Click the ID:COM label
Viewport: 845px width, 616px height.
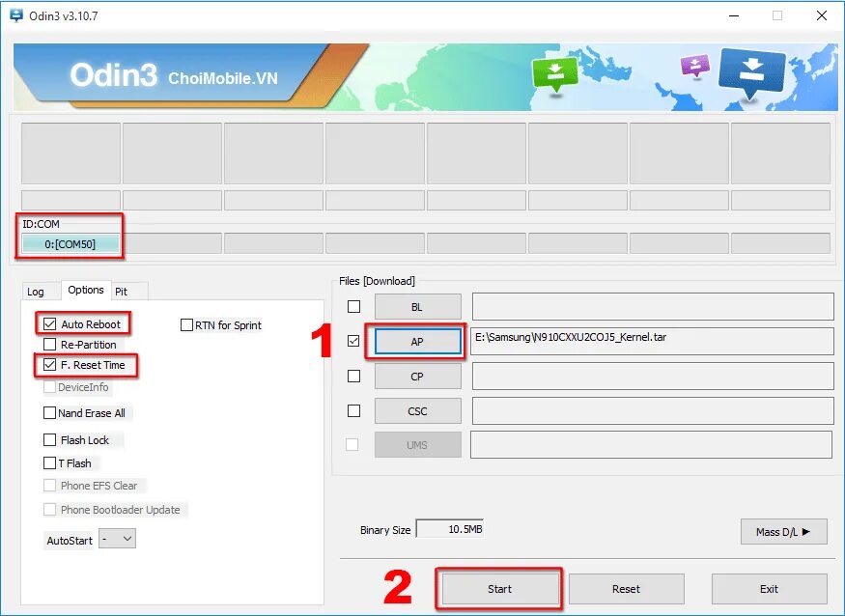[41, 224]
